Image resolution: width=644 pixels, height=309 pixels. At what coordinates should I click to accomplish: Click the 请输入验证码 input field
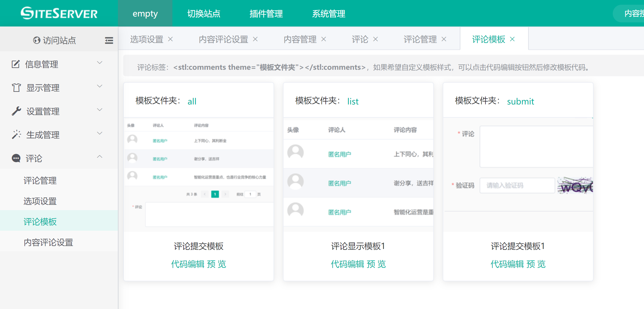pyautogui.click(x=517, y=185)
